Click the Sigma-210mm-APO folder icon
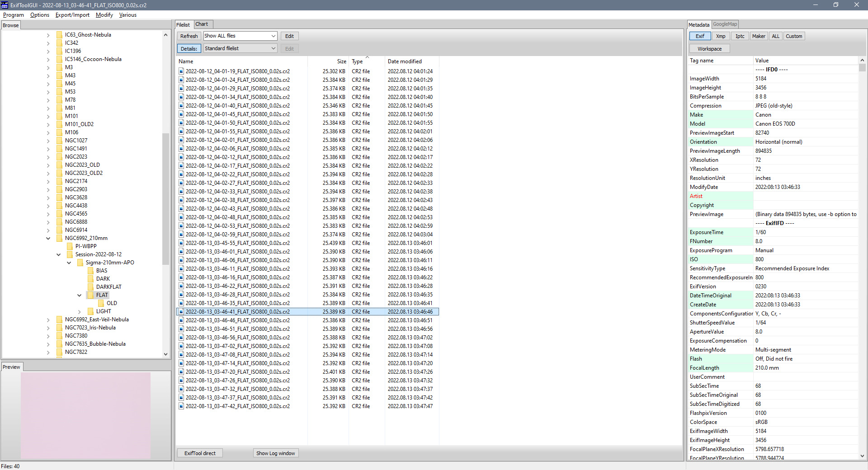 click(x=80, y=263)
